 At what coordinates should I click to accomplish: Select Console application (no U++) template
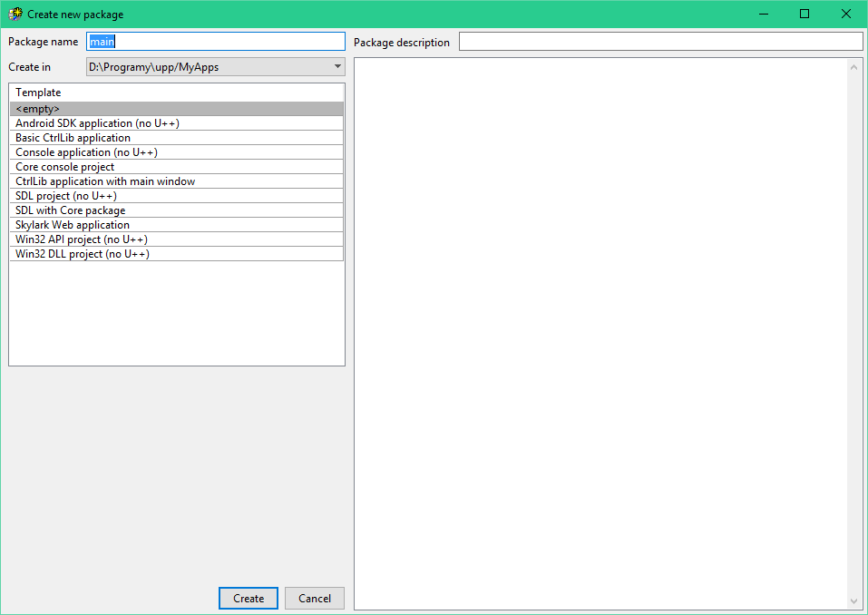[176, 152]
